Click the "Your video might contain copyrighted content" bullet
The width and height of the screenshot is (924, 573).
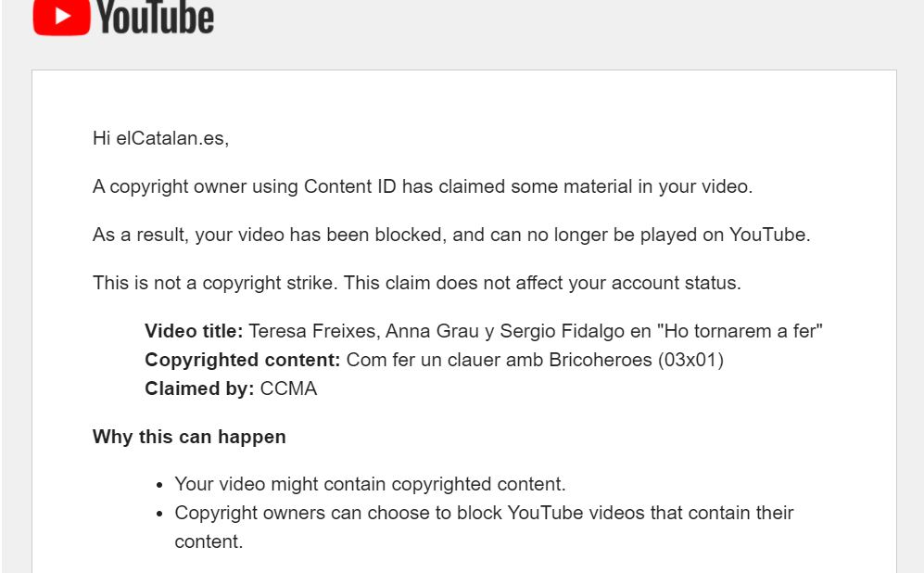370,484
